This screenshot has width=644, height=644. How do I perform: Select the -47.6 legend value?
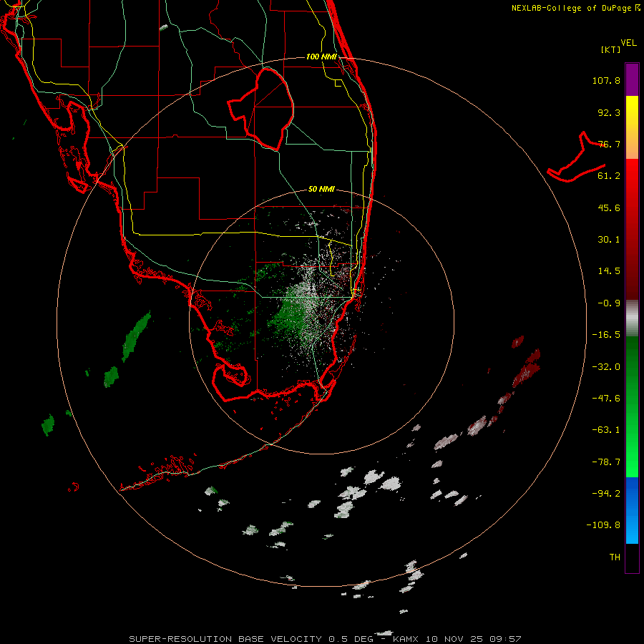pyautogui.click(x=606, y=399)
